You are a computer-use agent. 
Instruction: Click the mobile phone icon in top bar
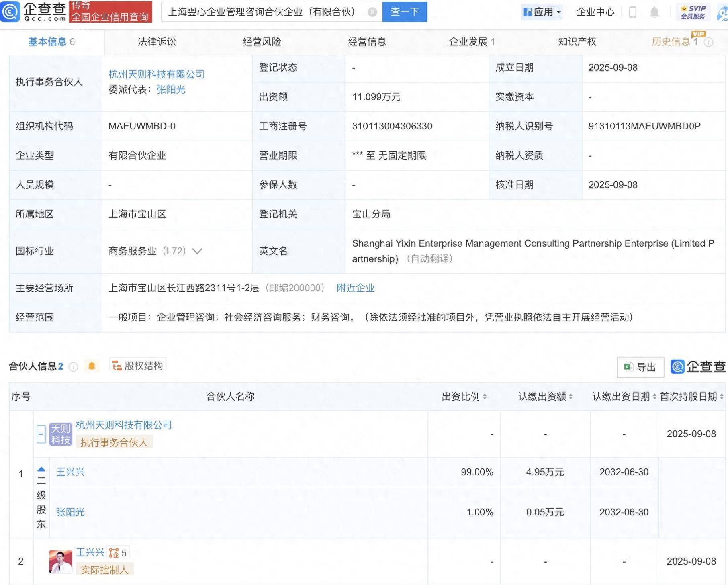(632, 12)
